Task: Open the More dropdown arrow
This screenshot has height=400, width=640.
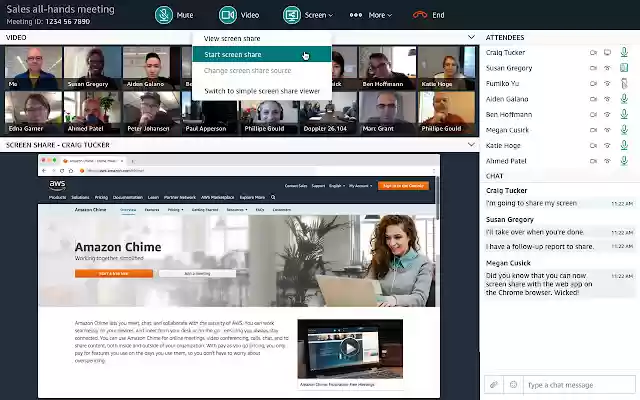Action: tap(390, 16)
